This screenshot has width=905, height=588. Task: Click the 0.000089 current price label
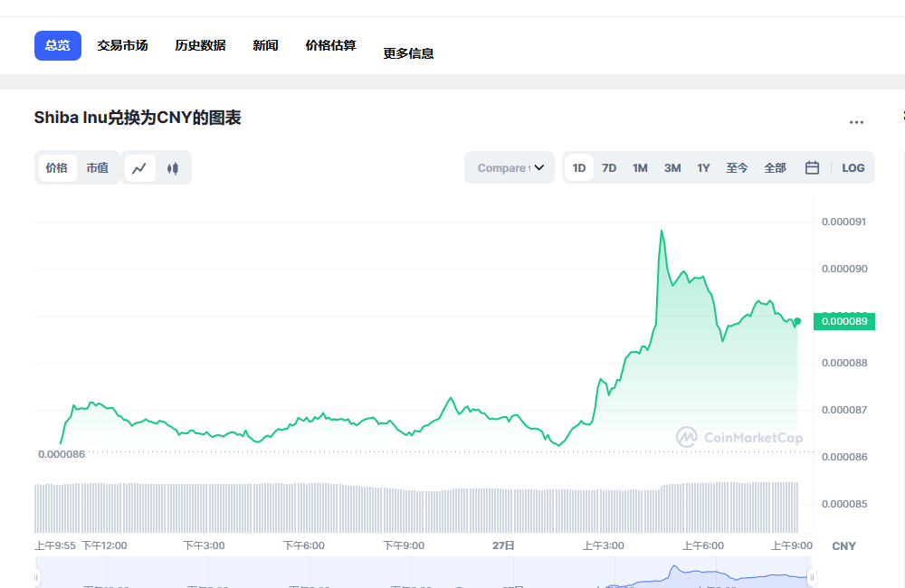[x=844, y=321]
